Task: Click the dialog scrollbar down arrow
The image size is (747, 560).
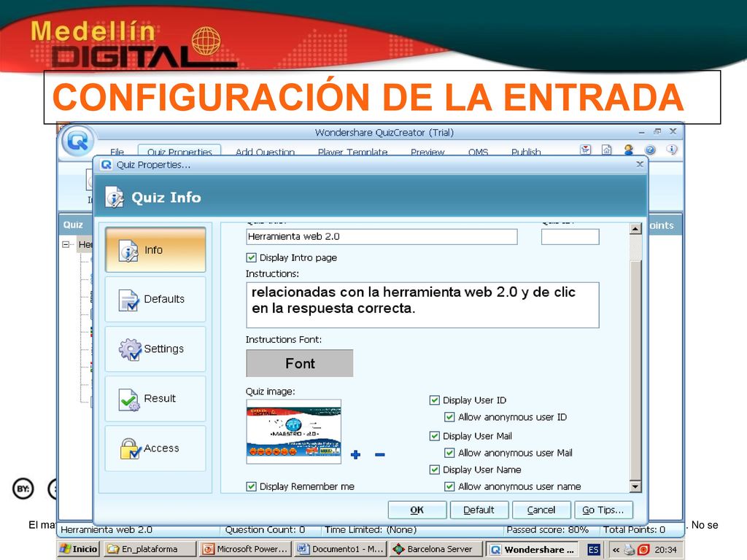Action: (x=635, y=486)
